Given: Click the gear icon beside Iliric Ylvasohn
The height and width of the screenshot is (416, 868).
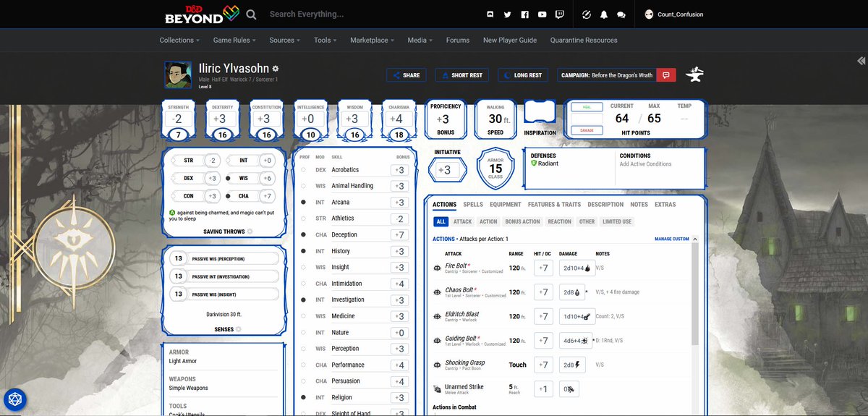Looking at the screenshot, I should (x=276, y=68).
